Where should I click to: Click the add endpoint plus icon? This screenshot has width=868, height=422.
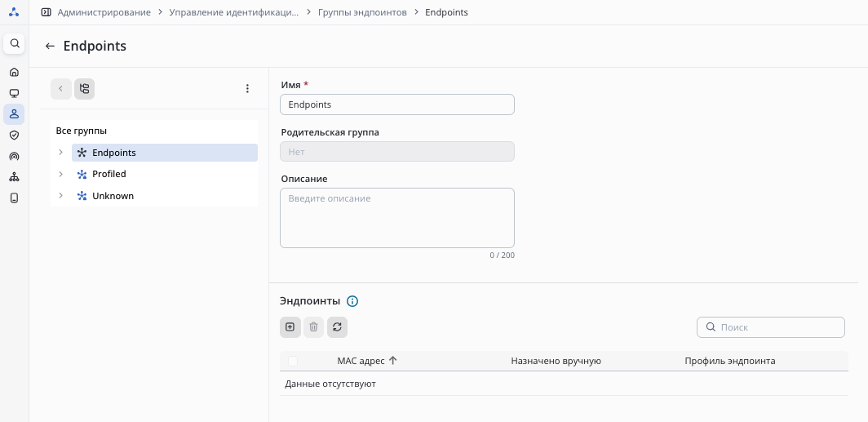[x=290, y=327]
